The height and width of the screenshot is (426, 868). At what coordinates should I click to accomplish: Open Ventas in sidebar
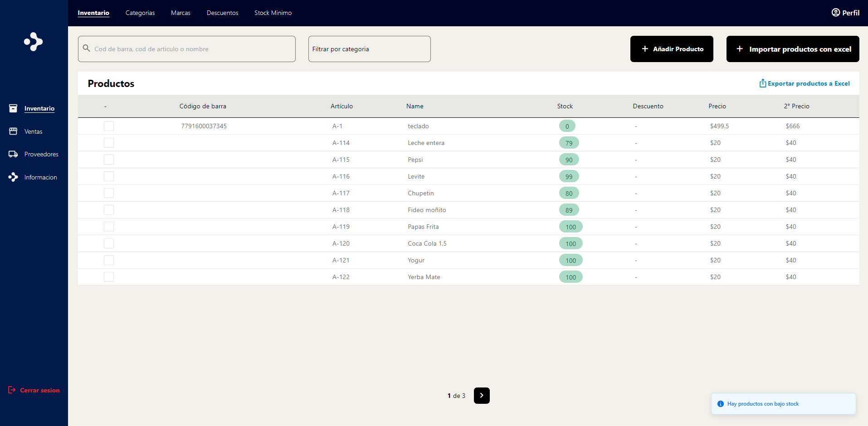tap(33, 131)
